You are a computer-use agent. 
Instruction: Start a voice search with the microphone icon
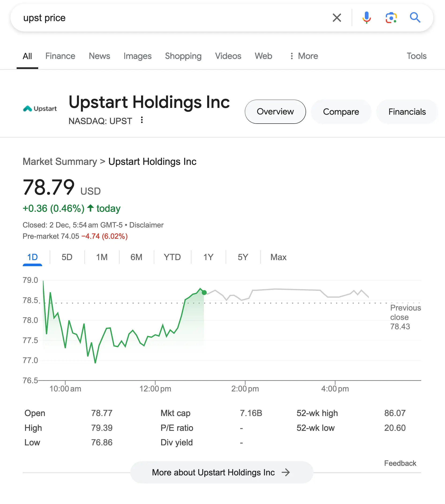[367, 18]
